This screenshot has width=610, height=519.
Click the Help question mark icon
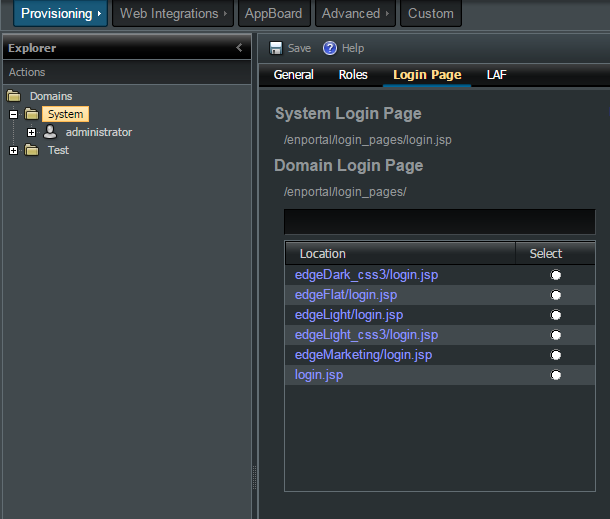330,48
